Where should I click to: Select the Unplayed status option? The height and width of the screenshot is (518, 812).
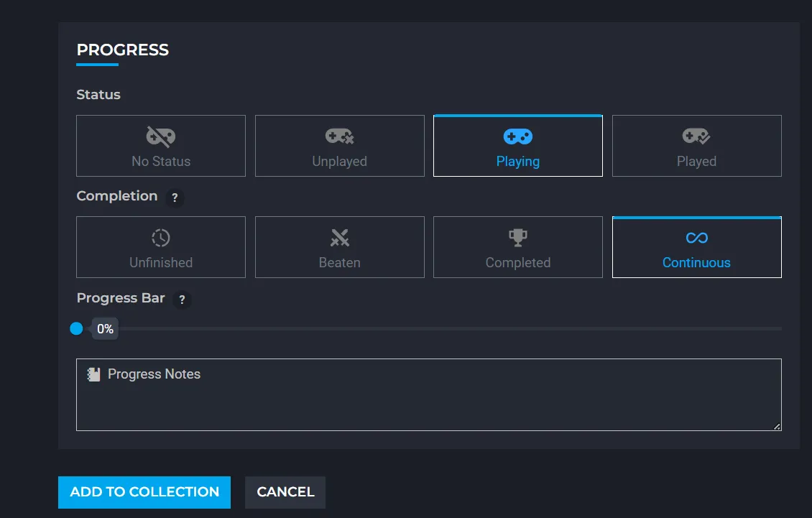click(339, 146)
